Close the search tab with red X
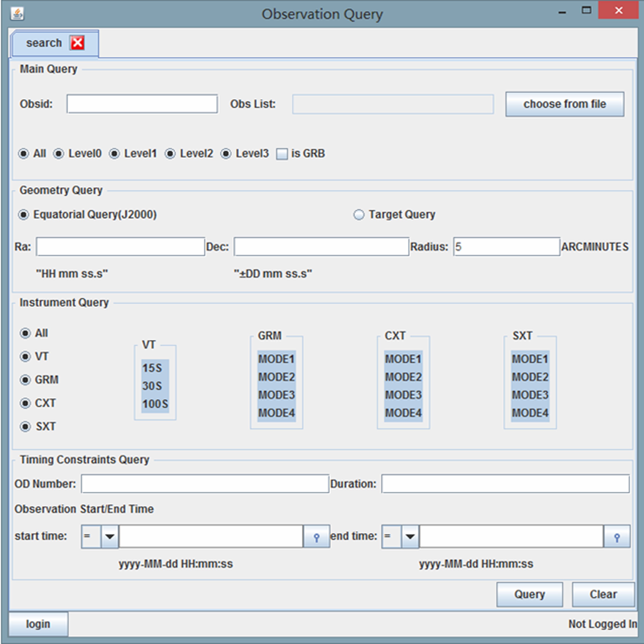Viewport: 644px width, 644px height. (x=77, y=43)
